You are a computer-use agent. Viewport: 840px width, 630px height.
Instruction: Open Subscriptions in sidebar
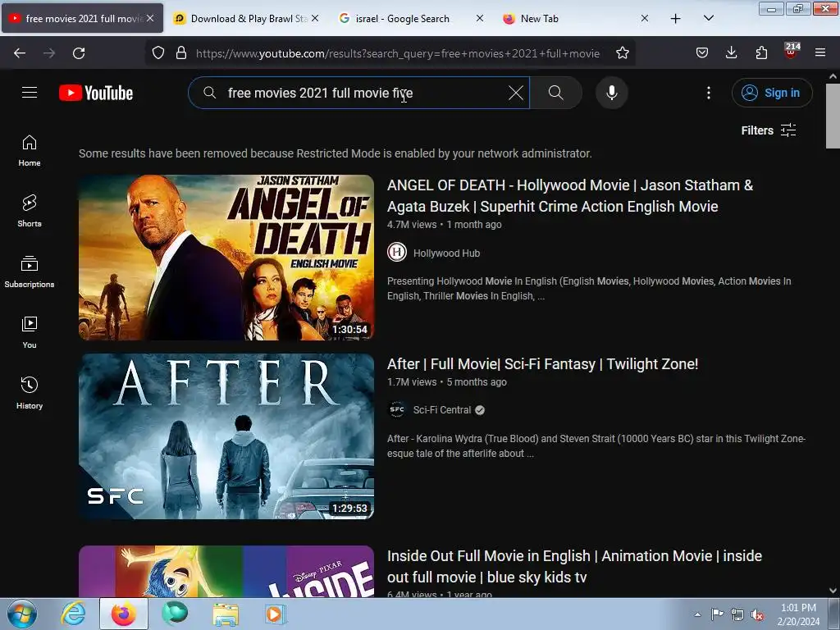click(30, 272)
